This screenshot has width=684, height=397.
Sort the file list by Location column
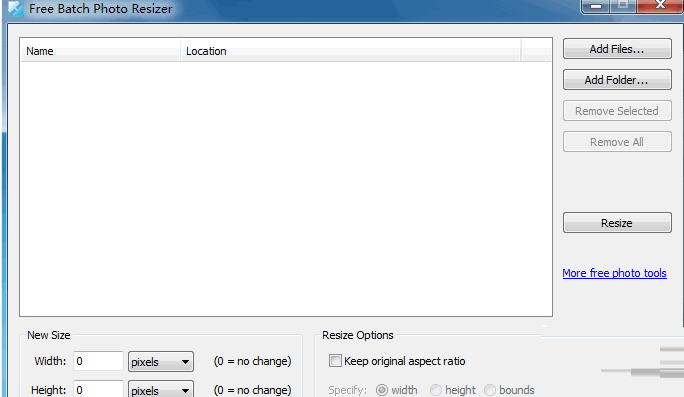click(351, 51)
